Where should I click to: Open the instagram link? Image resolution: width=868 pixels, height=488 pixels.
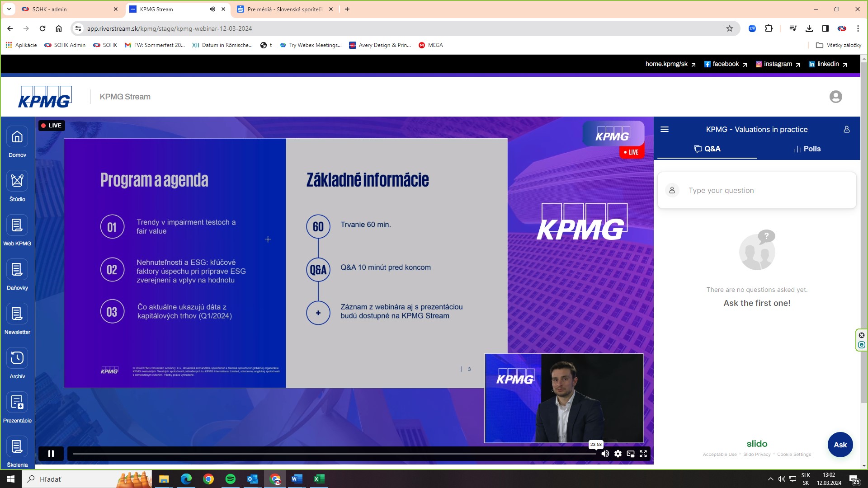coord(778,64)
